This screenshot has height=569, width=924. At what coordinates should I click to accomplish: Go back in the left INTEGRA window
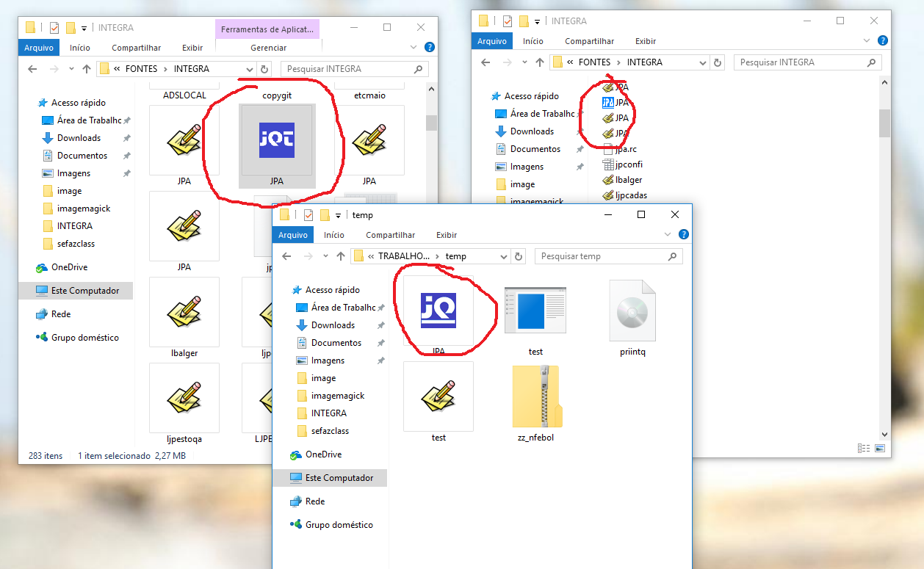pos(32,69)
